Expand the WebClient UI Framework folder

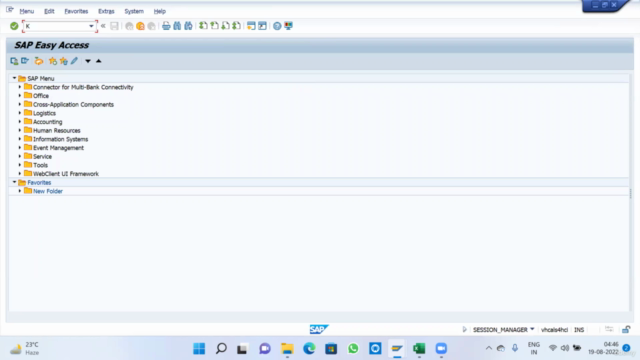pyautogui.click(x=20, y=174)
